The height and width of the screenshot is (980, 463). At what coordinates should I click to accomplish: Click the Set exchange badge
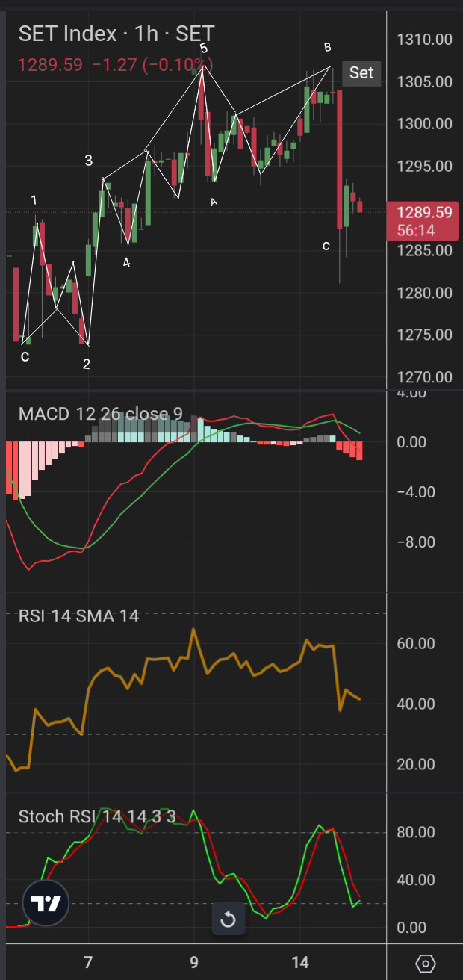(361, 72)
